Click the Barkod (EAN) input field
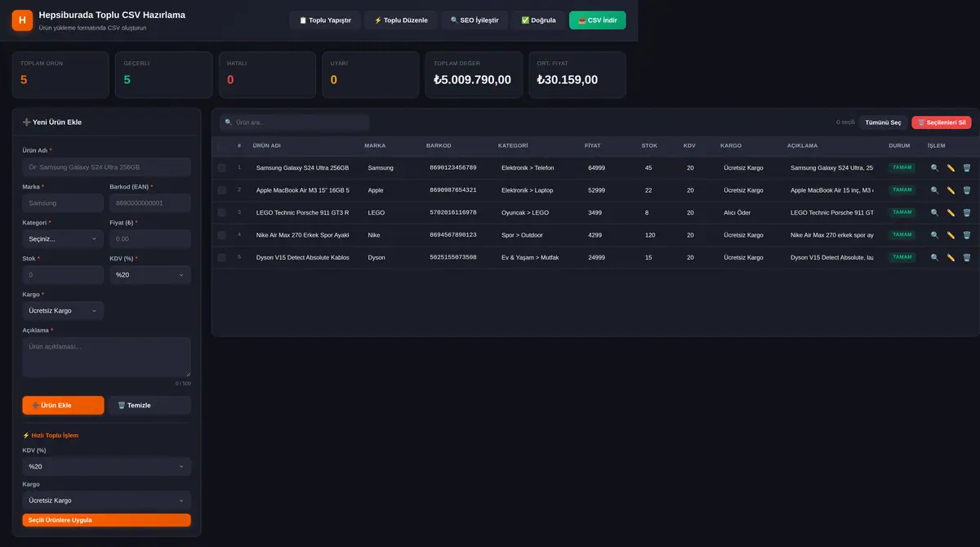Viewport: 980px width, 547px height. [x=150, y=203]
